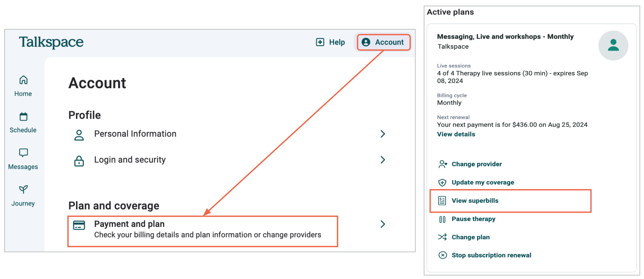
Task: Open View details under Next renewal
Action: (456, 134)
